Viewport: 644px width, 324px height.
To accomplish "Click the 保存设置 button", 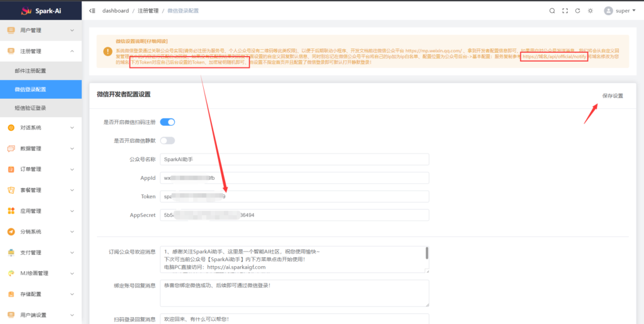I will 612,96.
